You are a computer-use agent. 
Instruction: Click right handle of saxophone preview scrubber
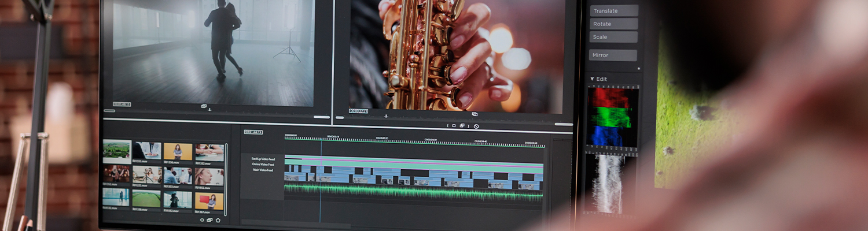pyautogui.click(x=564, y=124)
